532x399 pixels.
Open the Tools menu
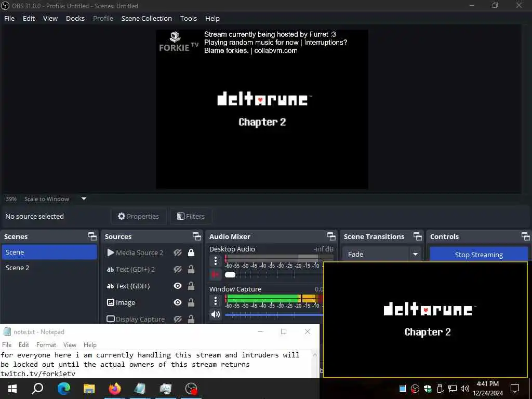[188, 18]
